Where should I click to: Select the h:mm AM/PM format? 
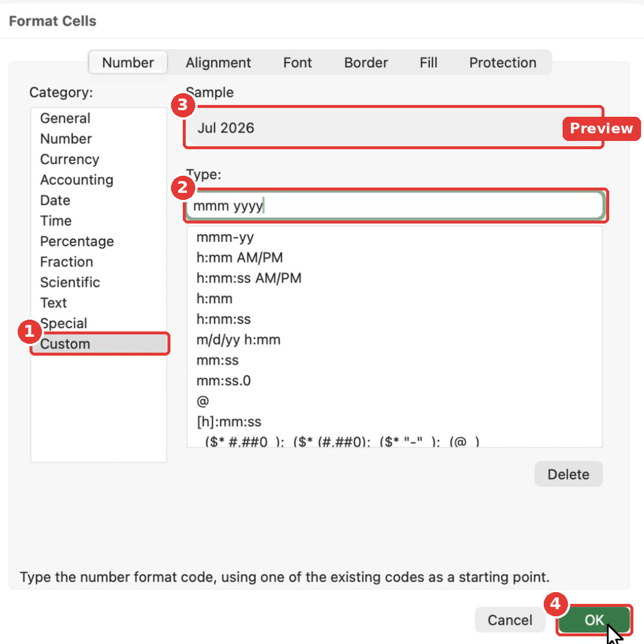tap(395, 258)
